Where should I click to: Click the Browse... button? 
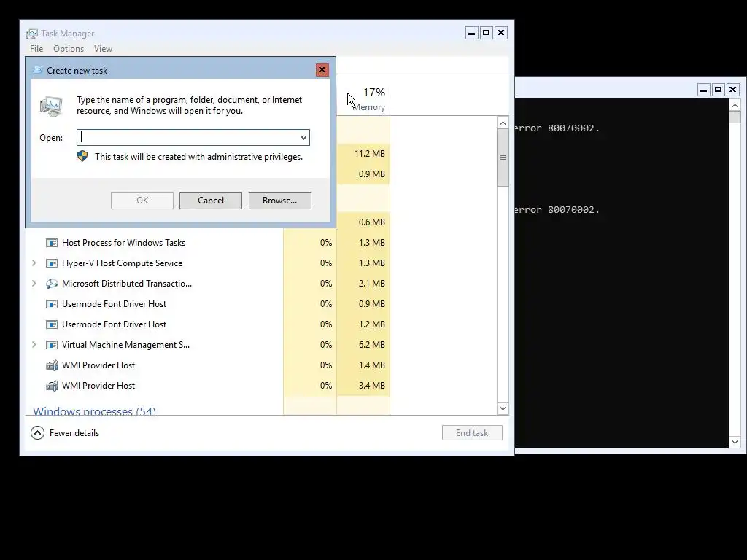point(279,201)
